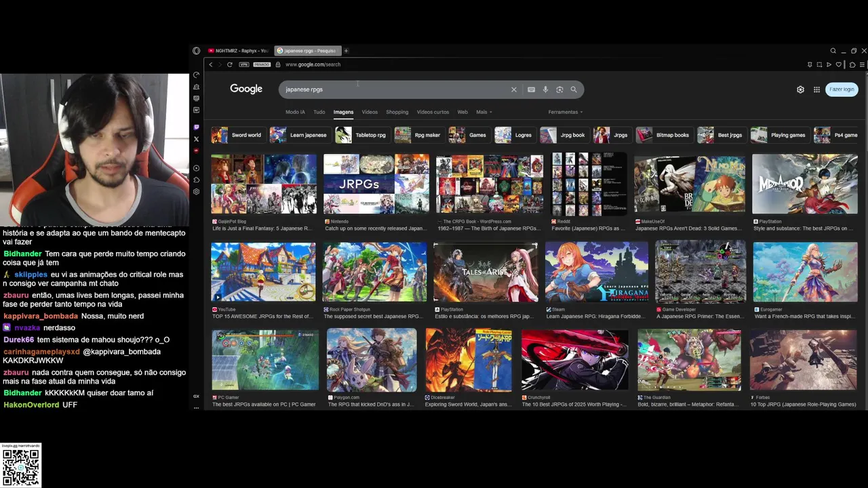Open the Crunchyroll 10 Best JRPGs result

coord(574,360)
